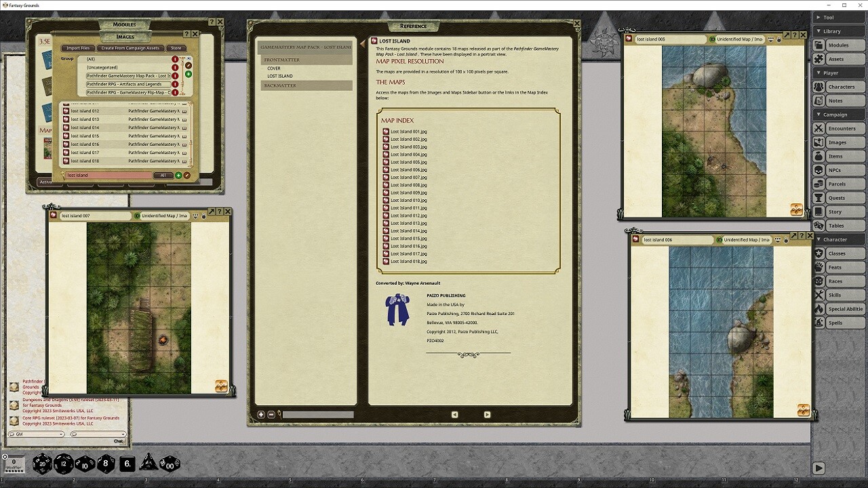Expand the Player section of the sidebar
This screenshot has width=868, height=488.
point(838,73)
